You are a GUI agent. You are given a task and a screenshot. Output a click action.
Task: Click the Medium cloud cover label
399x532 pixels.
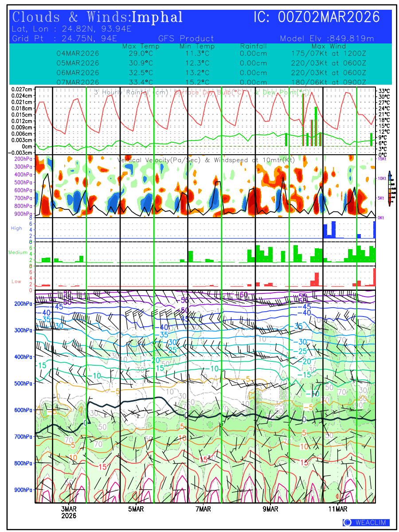18,252
